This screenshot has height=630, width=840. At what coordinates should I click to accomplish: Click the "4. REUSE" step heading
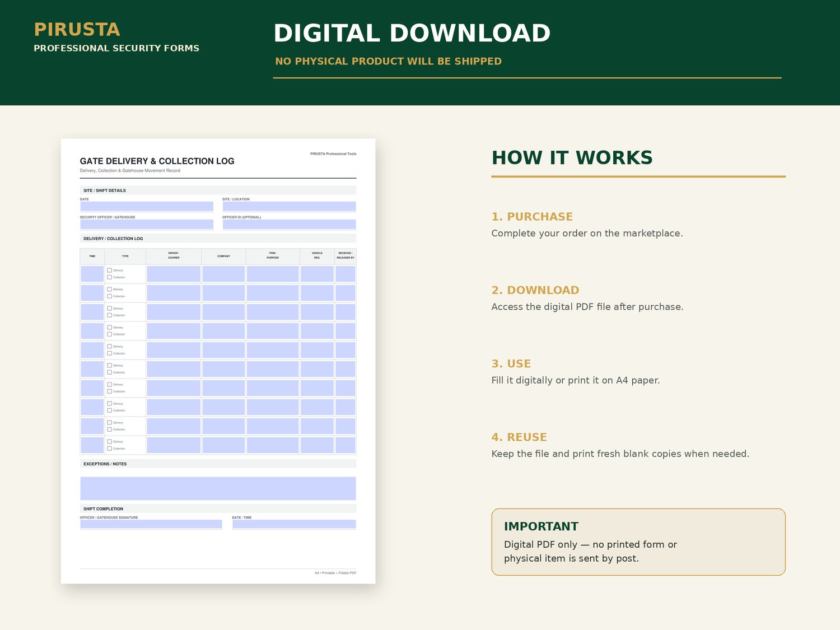click(519, 437)
